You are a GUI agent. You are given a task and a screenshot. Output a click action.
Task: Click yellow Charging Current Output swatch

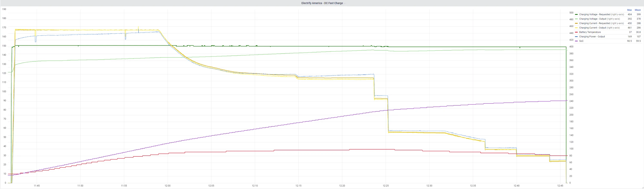(576, 28)
